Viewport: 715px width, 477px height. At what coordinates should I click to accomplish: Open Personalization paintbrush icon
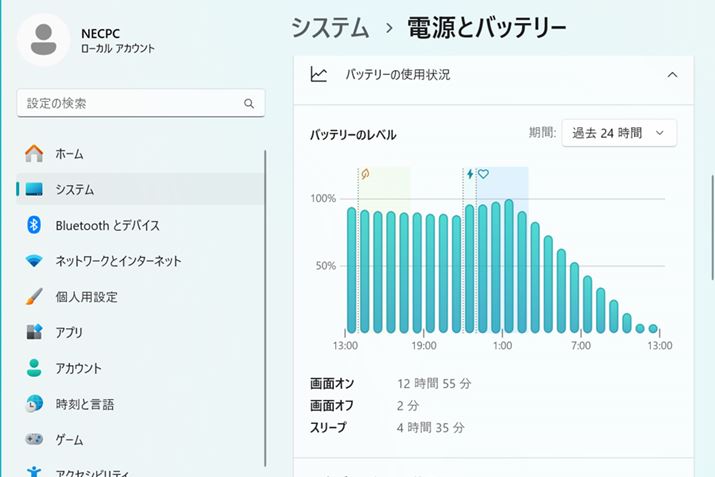[34, 297]
